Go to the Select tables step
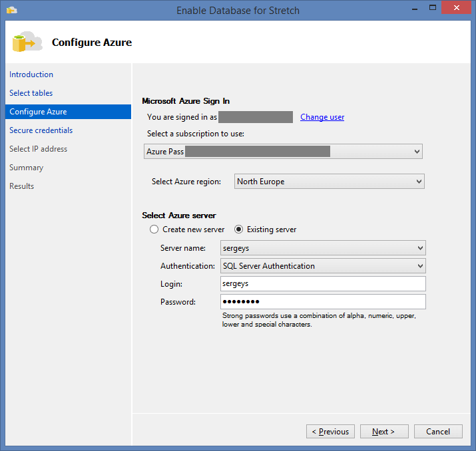This screenshot has width=476, height=451. click(31, 93)
